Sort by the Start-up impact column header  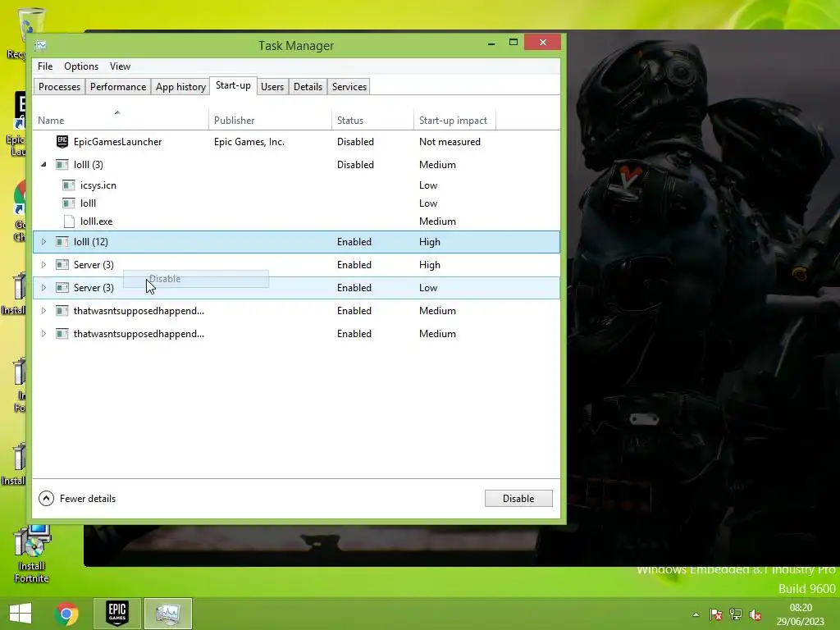pos(454,121)
